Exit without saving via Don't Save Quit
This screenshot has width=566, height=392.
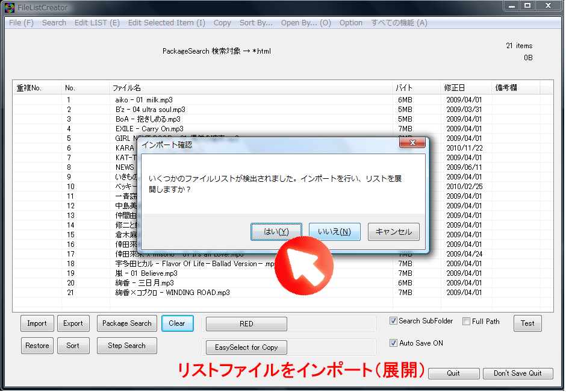pos(518,373)
